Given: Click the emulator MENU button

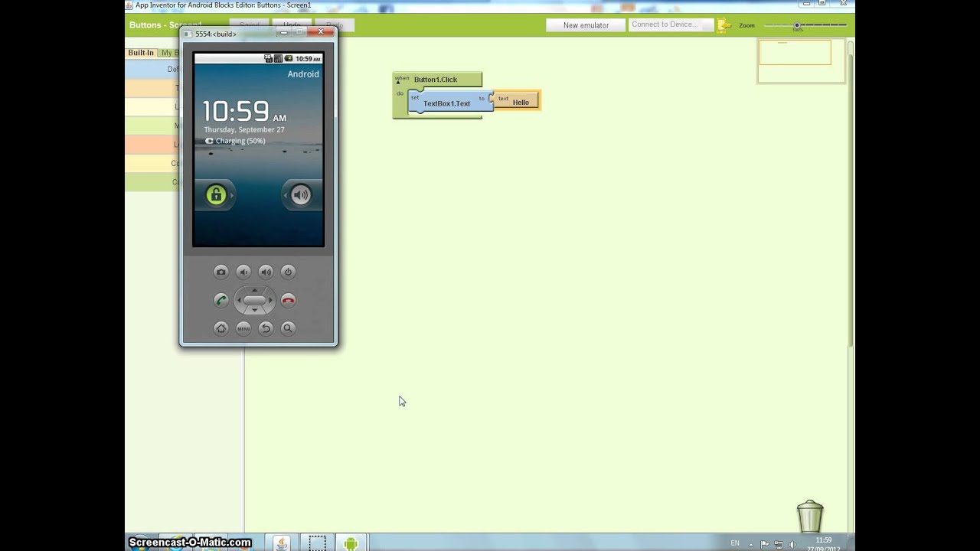Looking at the screenshot, I should [x=243, y=328].
